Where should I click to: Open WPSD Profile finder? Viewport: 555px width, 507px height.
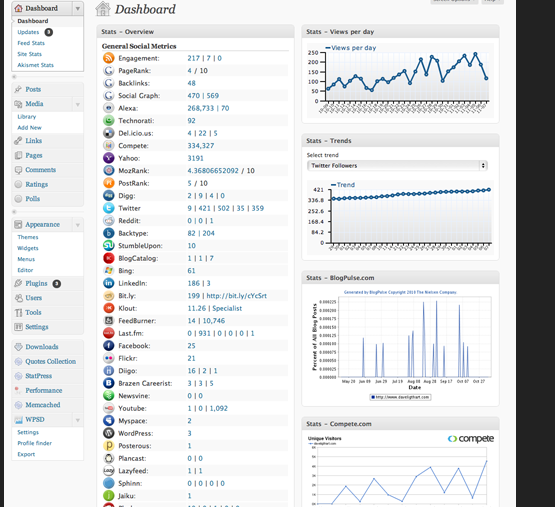pos(35,443)
